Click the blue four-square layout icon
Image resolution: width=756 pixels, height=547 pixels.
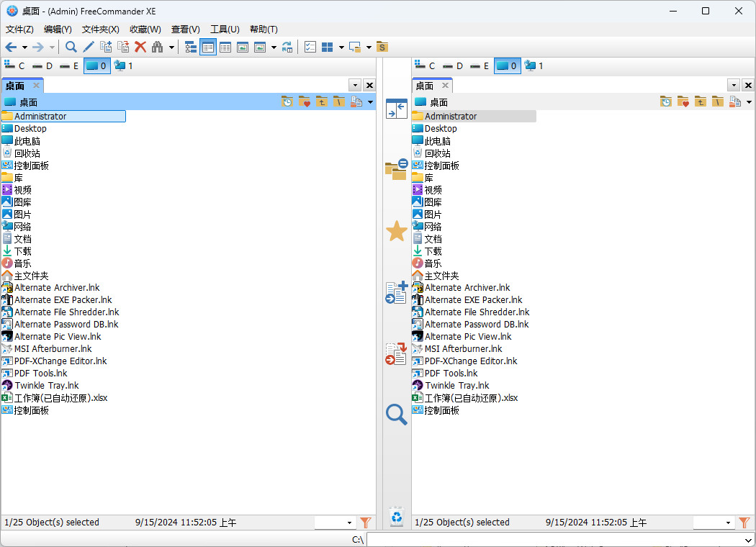coord(328,47)
